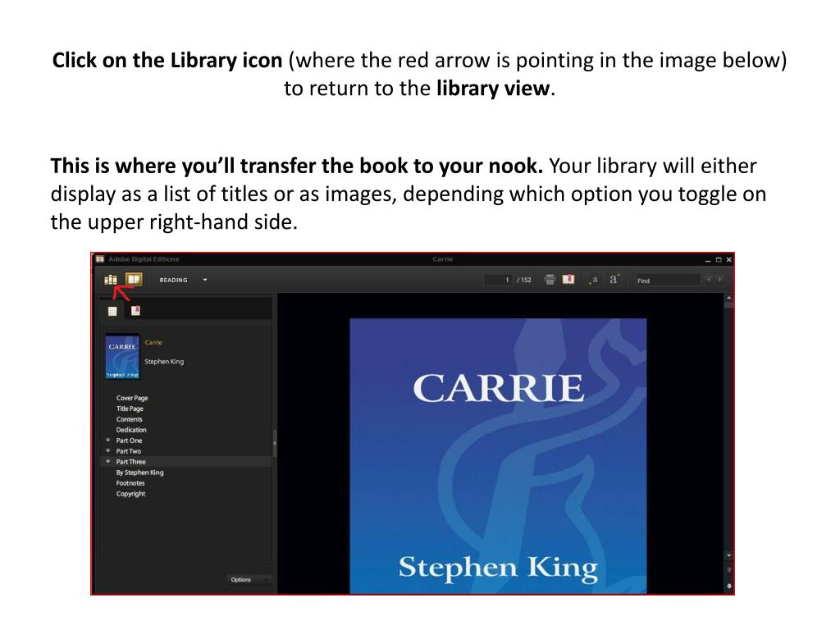Viewport: 840px width, 630px height.
Task: Go to next page arrow at scrollbar bottom
Action: [728, 586]
